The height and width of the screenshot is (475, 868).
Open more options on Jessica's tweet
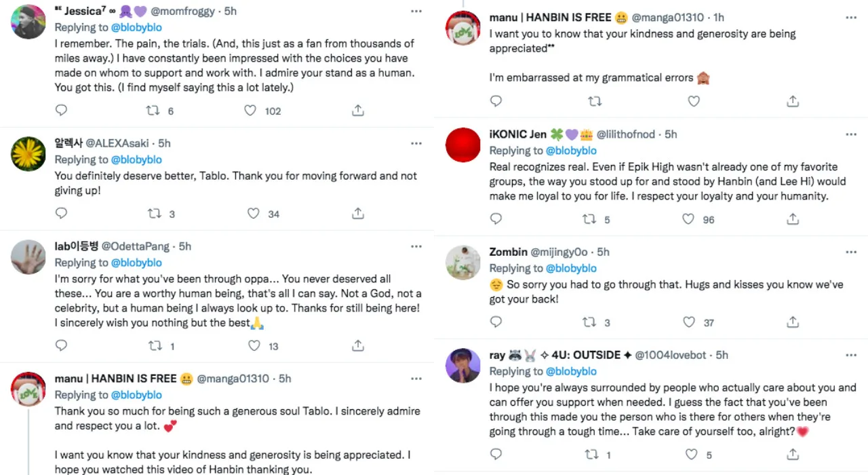(x=416, y=12)
